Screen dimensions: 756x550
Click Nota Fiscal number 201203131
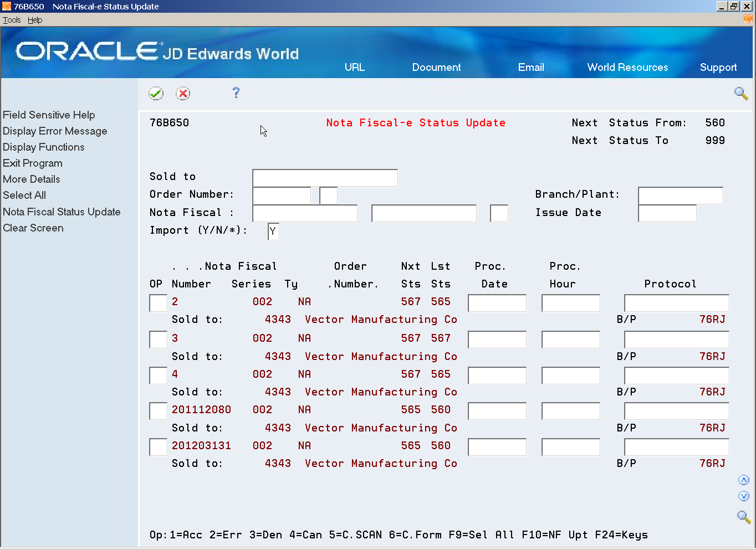[x=201, y=446]
